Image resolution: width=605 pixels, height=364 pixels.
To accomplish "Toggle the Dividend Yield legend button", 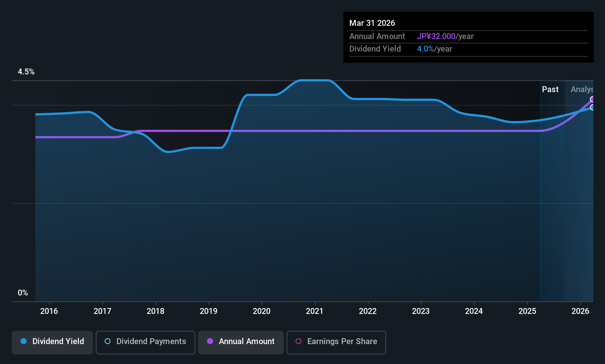I will 52,342.
